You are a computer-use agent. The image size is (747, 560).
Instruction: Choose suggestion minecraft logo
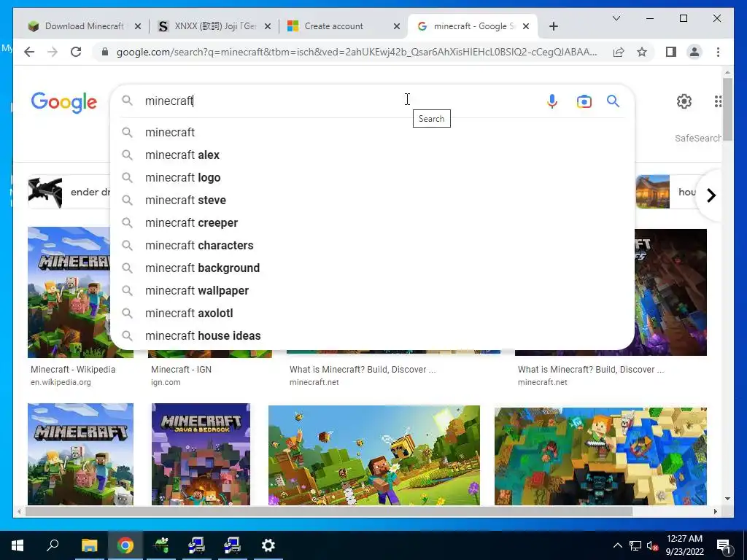[x=371, y=178]
